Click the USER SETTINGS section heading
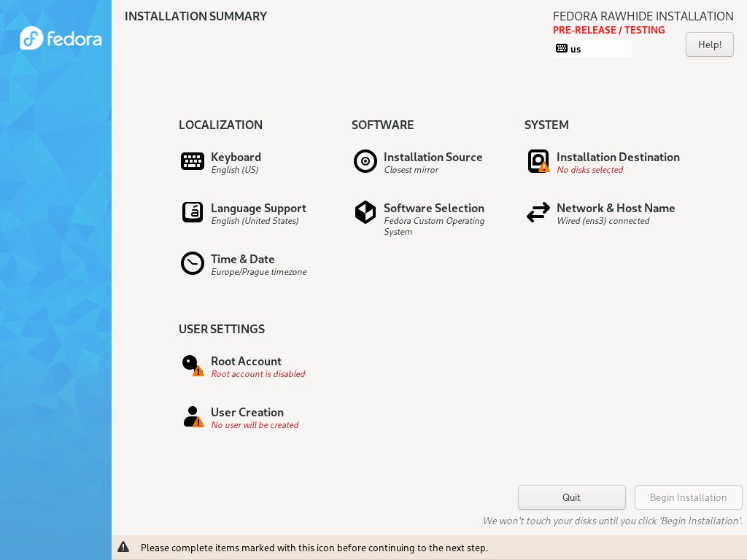 (222, 329)
